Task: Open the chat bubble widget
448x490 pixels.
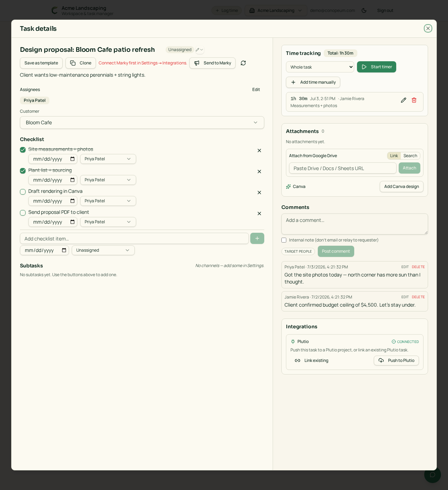Action: (433, 475)
